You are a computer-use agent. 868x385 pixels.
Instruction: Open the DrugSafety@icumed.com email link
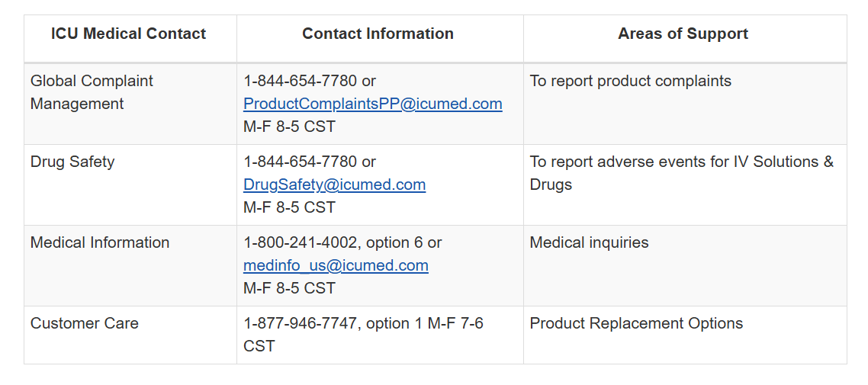(334, 184)
